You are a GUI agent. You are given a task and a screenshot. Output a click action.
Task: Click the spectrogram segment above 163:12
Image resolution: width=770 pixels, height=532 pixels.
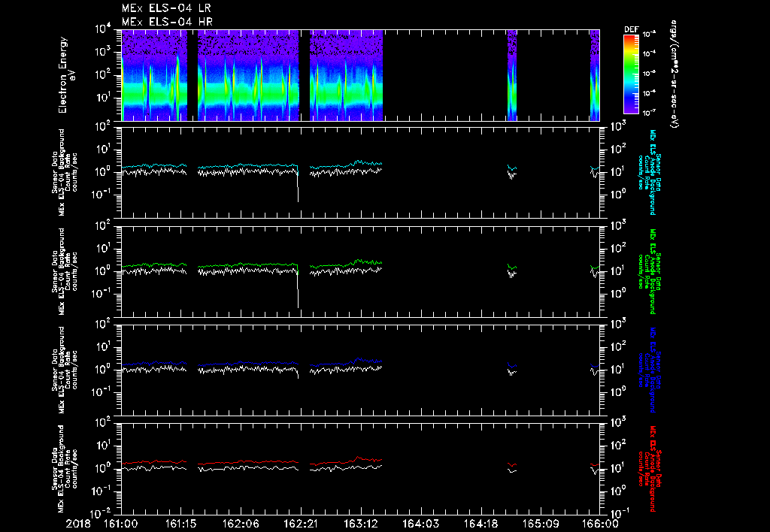346,75
